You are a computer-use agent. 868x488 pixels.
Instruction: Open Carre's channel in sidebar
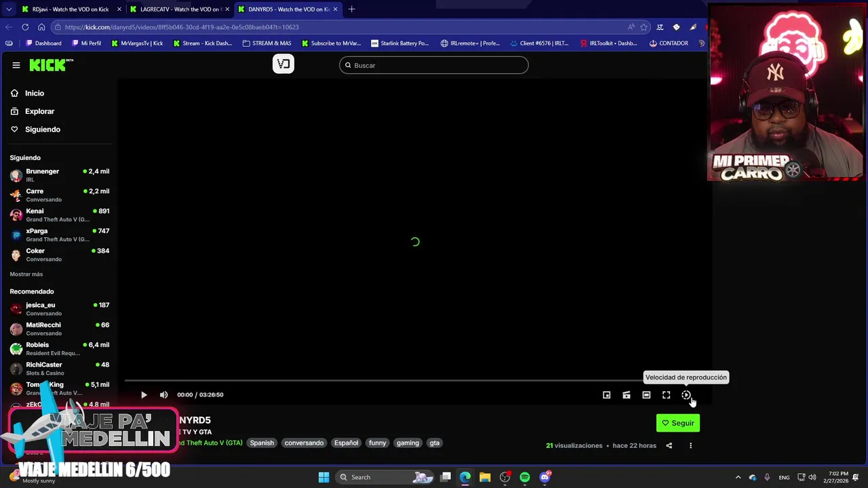click(60, 195)
